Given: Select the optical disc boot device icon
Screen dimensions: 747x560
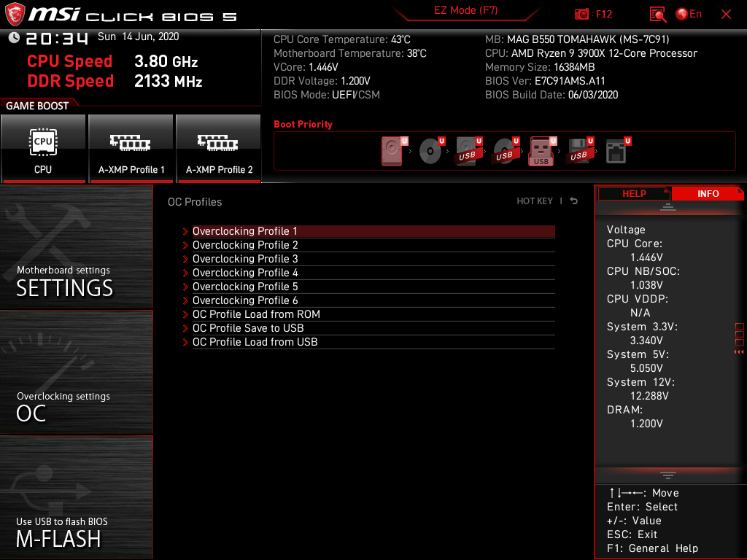Looking at the screenshot, I should coord(430,151).
